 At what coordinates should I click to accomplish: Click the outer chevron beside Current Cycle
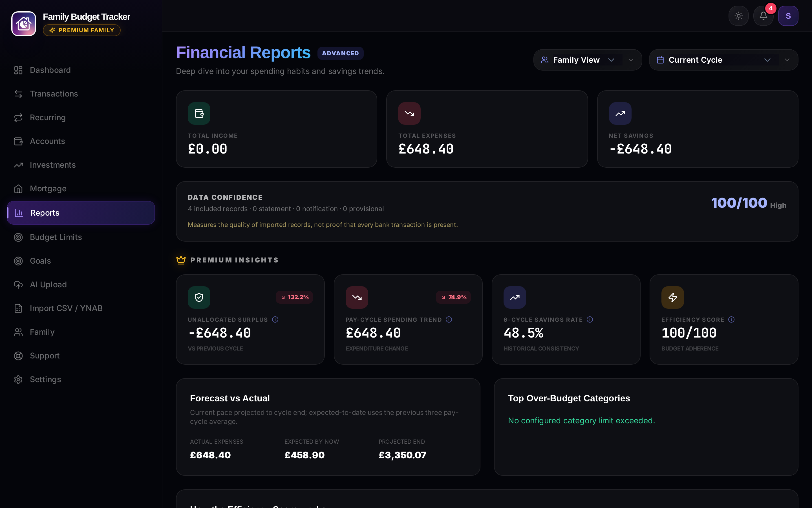[x=787, y=60]
